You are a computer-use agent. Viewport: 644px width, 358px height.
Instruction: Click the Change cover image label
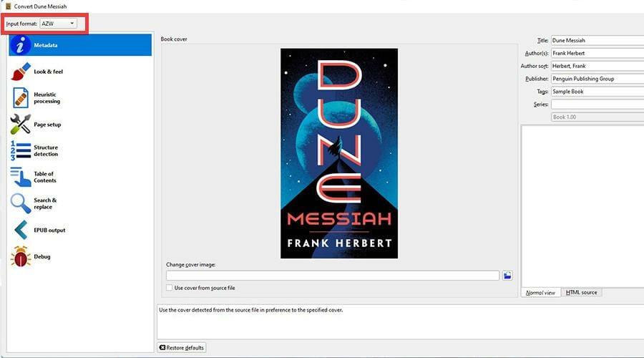[x=190, y=265]
